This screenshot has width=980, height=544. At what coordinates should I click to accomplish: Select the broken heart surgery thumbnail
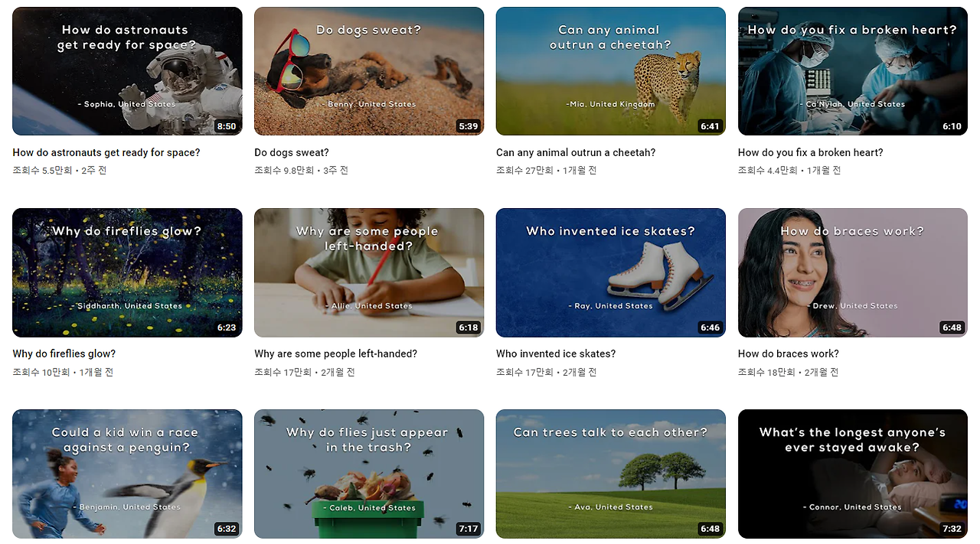[853, 71]
